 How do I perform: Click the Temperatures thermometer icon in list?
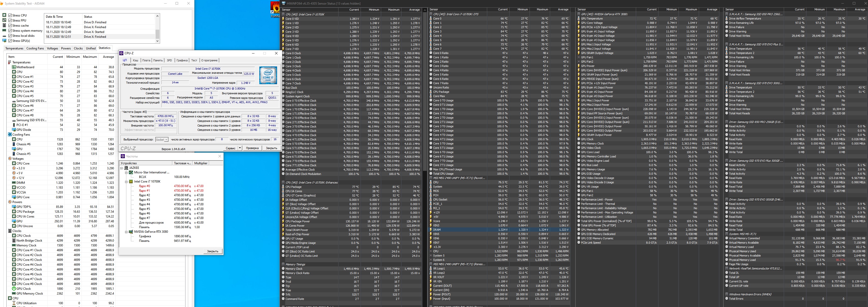[x=10, y=62]
